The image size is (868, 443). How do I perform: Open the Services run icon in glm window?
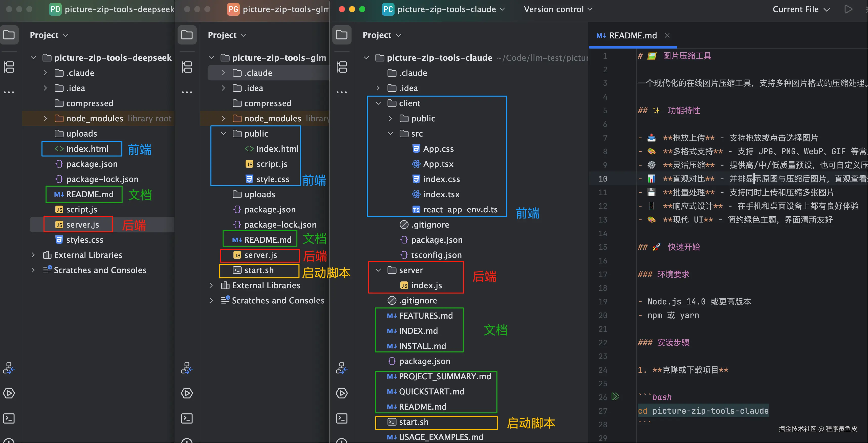point(187,393)
